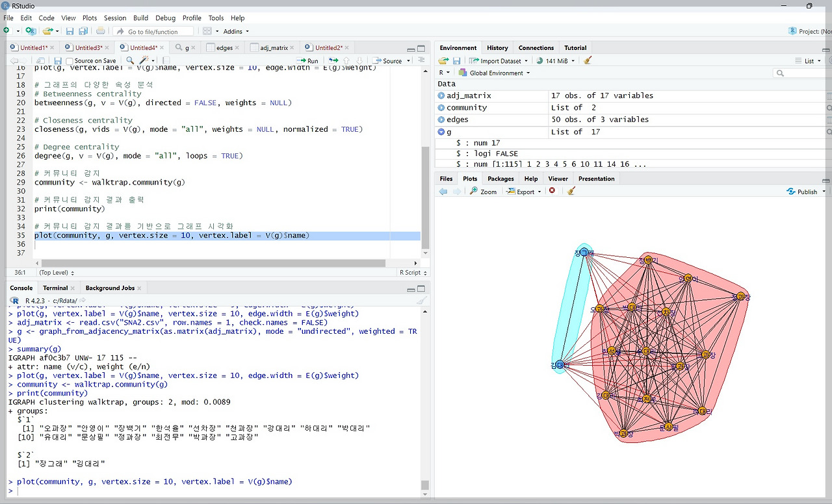Click the Zoom plot button
This screenshot has height=504, width=832.
click(x=483, y=192)
